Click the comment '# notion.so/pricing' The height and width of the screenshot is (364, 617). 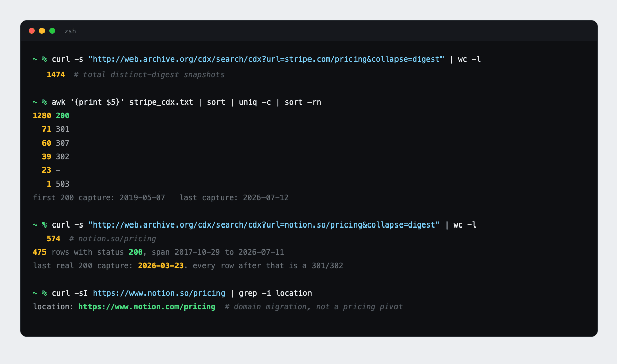(x=113, y=239)
